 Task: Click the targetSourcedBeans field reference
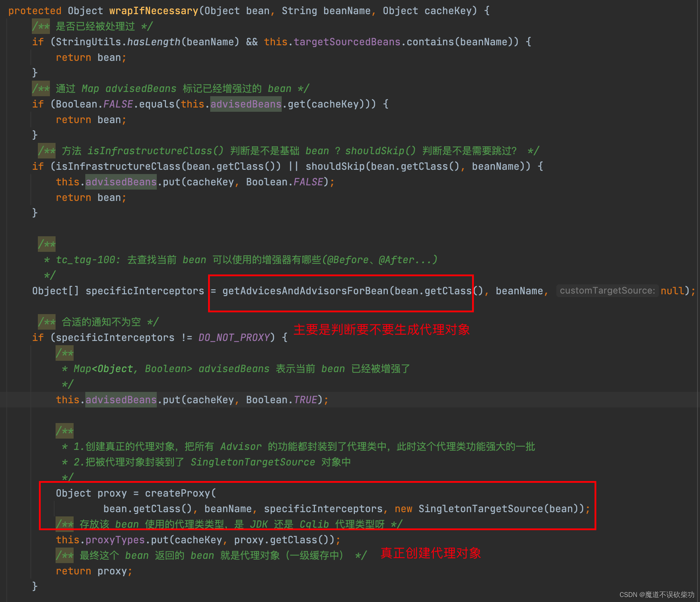pyautogui.click(x=347, y=42)
